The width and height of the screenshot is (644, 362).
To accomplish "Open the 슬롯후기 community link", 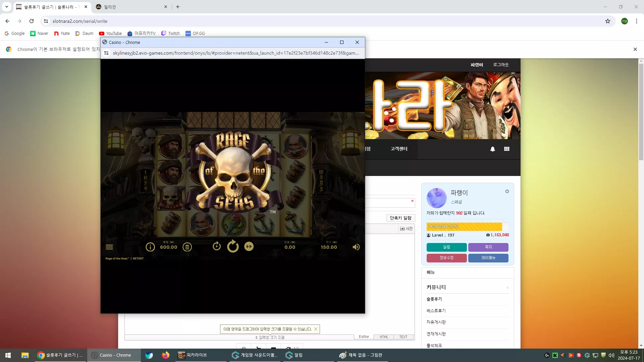I will [x=434, y=299].
